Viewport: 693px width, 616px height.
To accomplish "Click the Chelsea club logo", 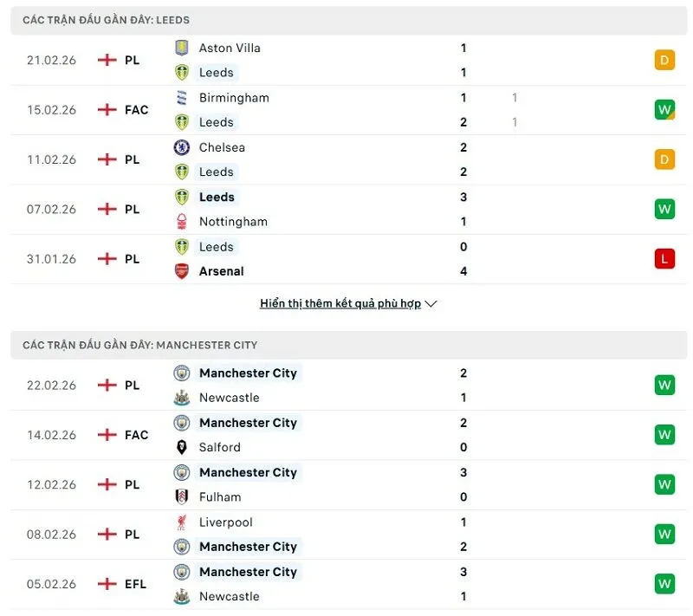I will (182, 147).
